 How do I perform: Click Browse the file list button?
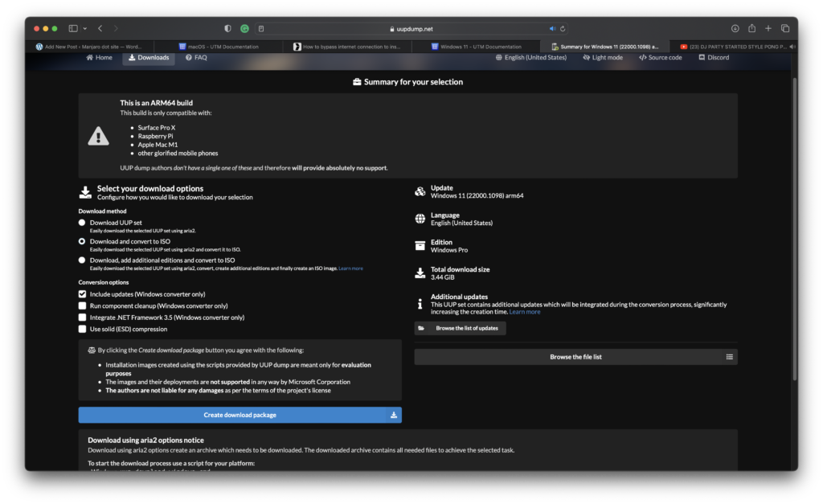coord(575,357)
